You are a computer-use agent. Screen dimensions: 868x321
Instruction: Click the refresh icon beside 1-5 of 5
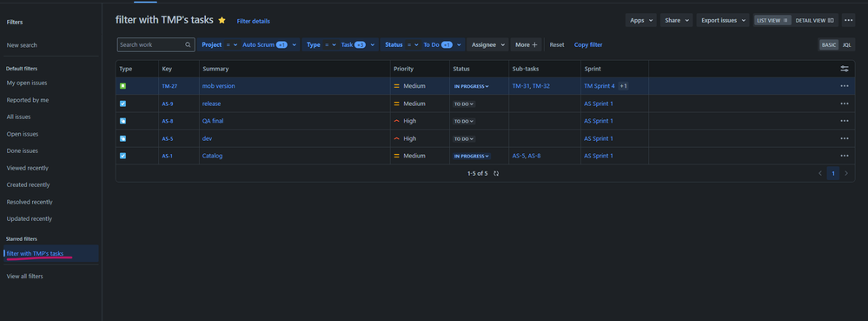click(496, 173)
